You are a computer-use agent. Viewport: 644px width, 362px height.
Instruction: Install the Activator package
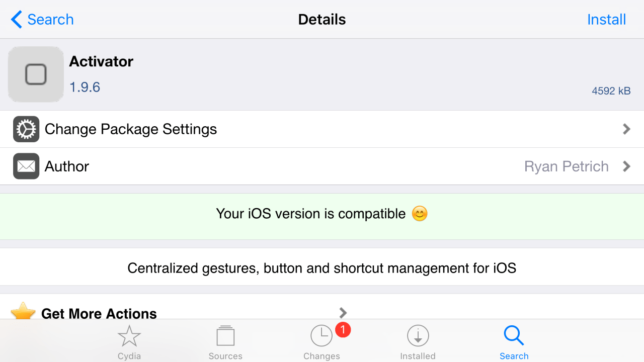coord(606,19)
